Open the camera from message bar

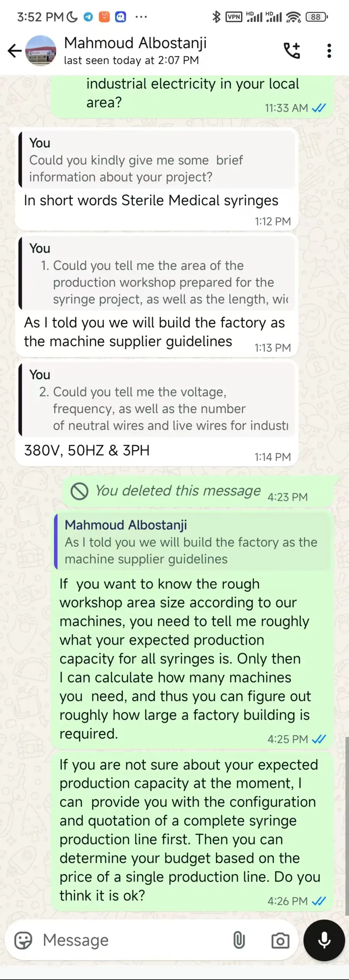[x=280, y=940]
